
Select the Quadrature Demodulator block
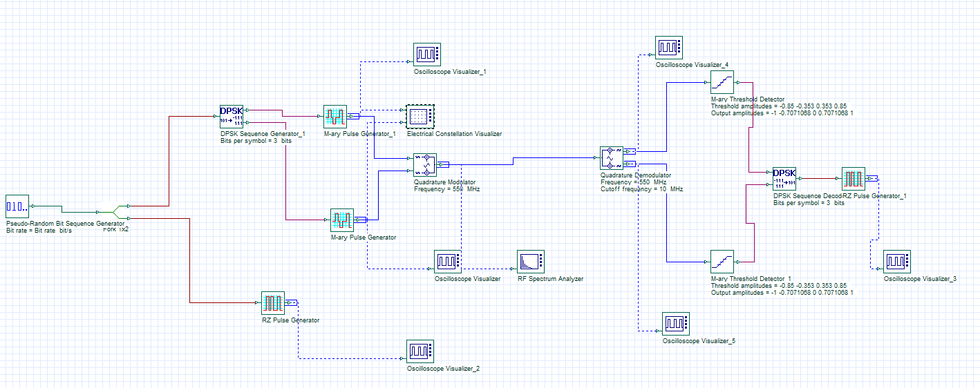click(612, 158)
